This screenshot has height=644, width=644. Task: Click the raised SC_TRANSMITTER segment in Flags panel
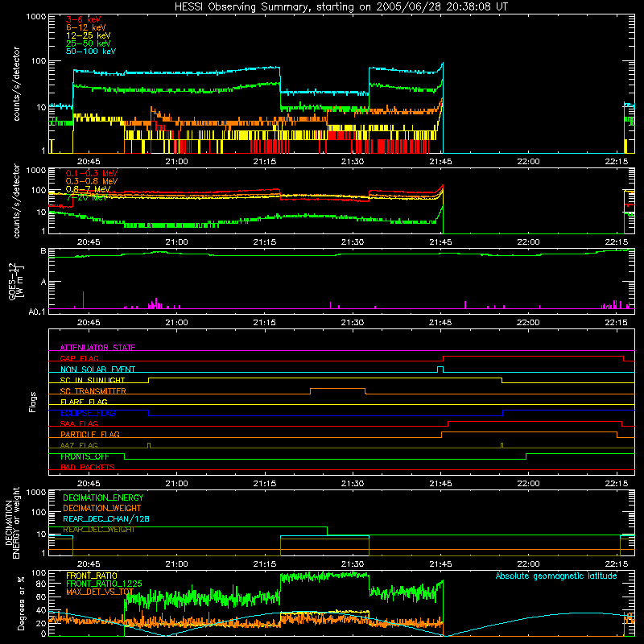337,389
